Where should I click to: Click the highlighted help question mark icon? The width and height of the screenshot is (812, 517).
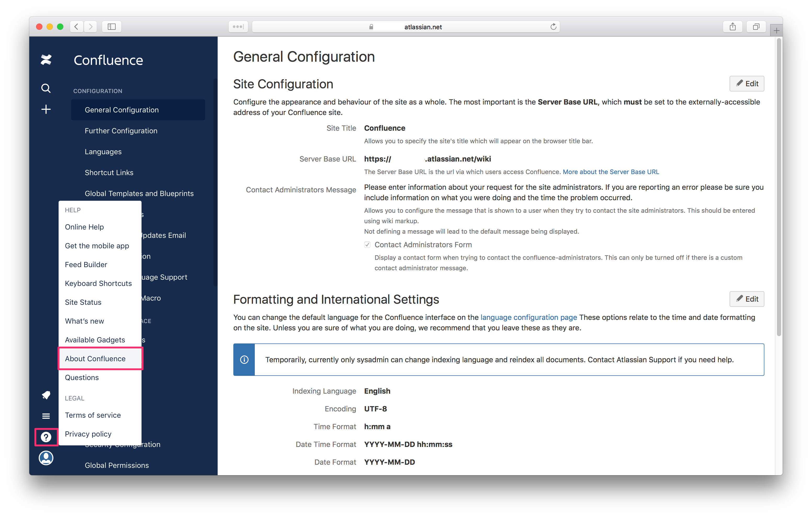[x=46, y=437]
